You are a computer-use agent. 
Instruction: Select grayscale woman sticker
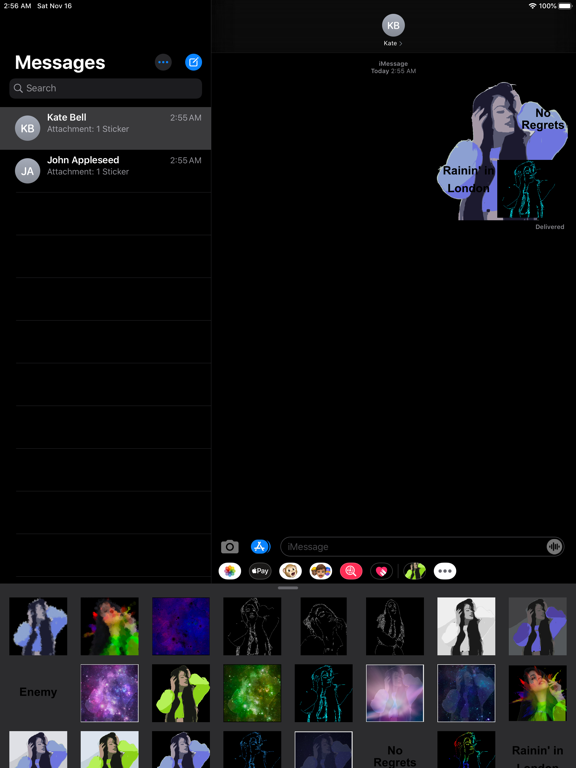click(x=466, y=626)
